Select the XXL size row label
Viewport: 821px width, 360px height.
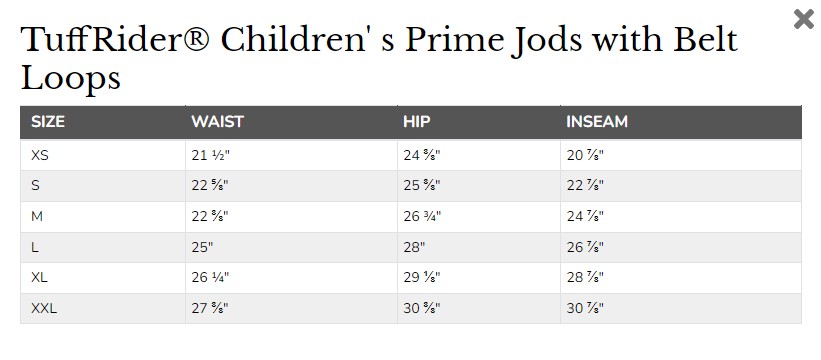[x=44, y=308]
